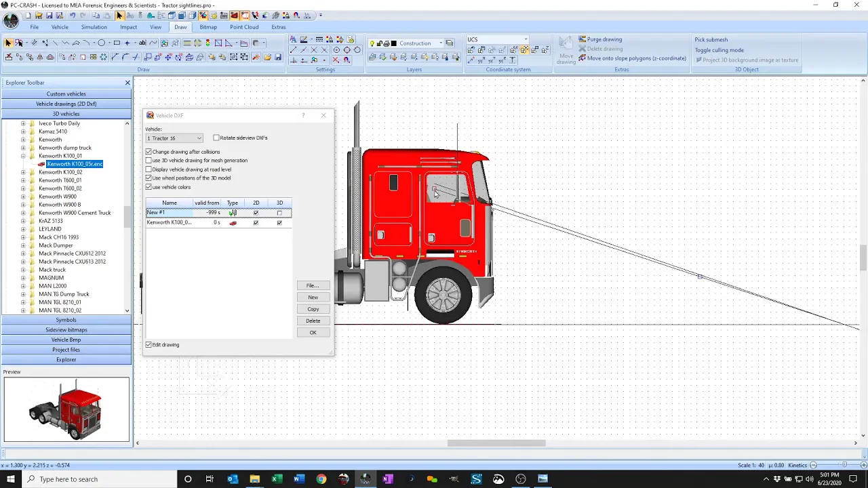Click the traffic light symbol tool
868x488 pixels.
[x=208, y=43]
